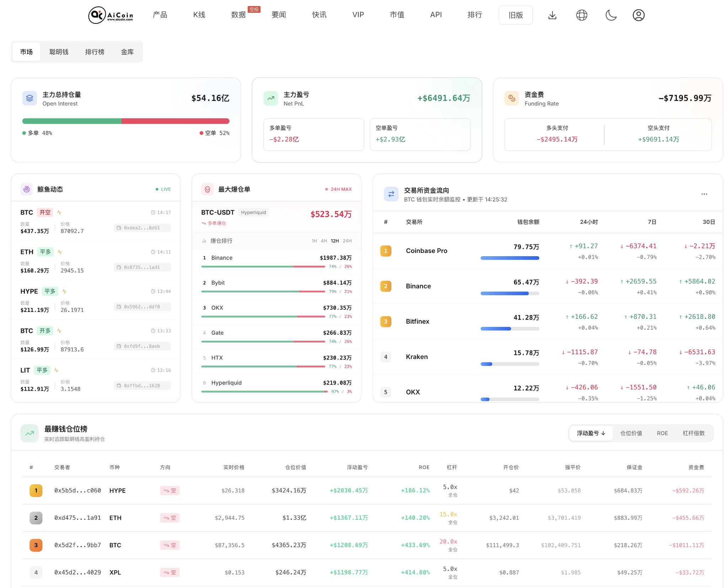Open the user account icon
Image resolution: width=728 pixels, height=588 pixels.
tap(639, 15)
